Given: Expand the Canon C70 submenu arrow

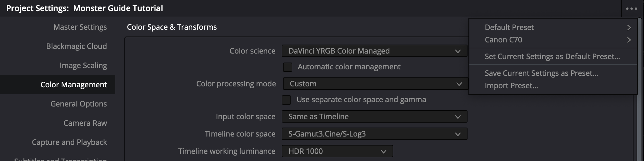Looking at the screenshot, I should pyautogui.click(x=629, y=40).
